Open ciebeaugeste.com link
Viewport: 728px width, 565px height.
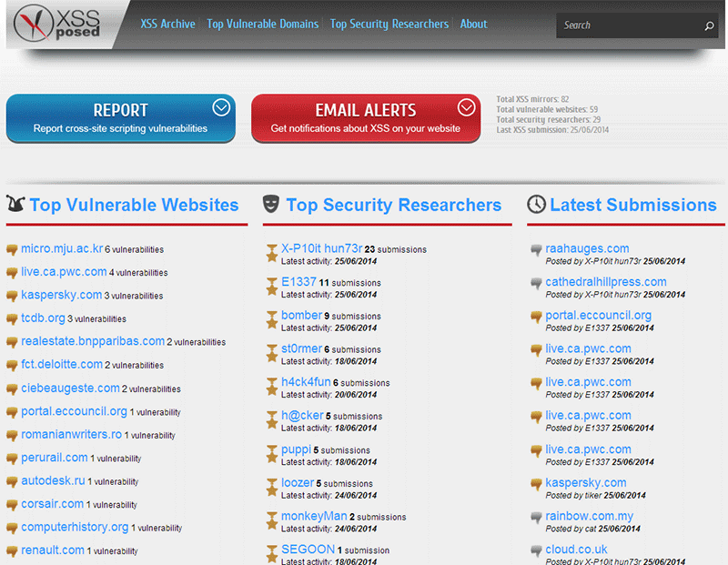(x=70, y=388)
